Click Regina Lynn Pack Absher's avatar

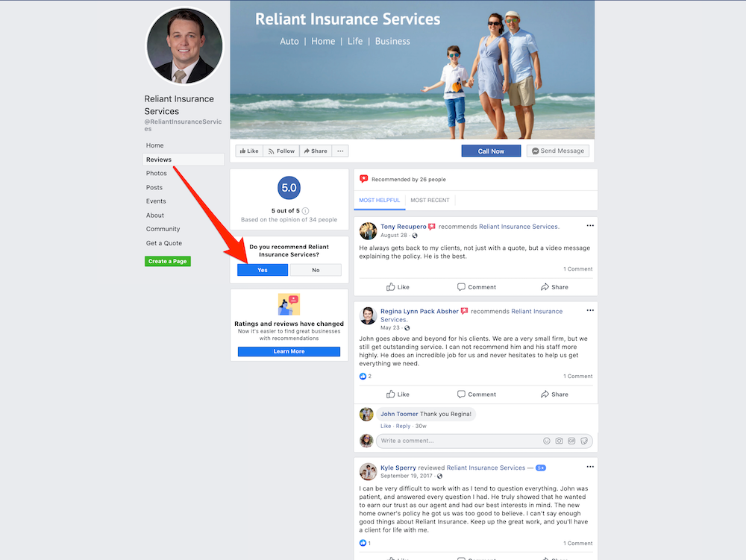coord(368,315)
